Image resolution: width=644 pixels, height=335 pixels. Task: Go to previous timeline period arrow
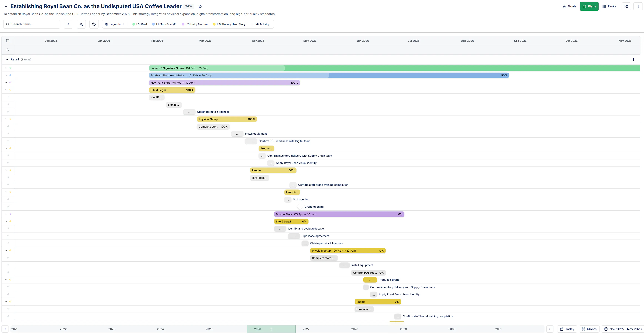coord(5,329)
